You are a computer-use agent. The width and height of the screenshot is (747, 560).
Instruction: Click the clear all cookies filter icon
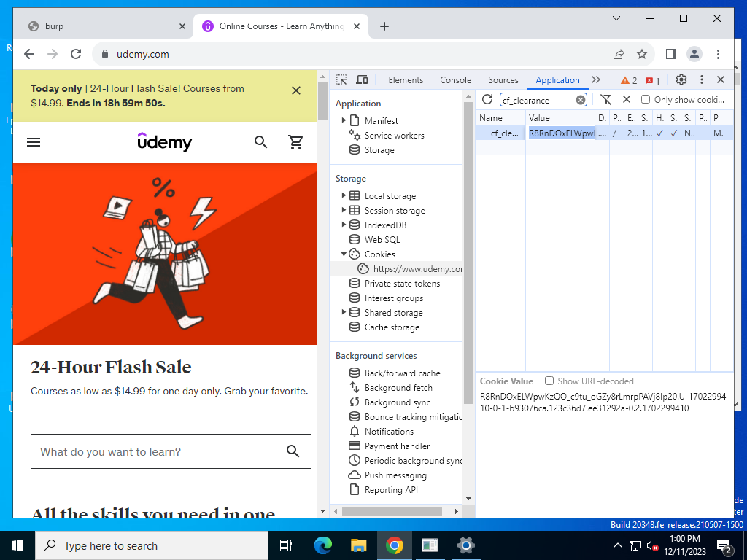[605, 99]
